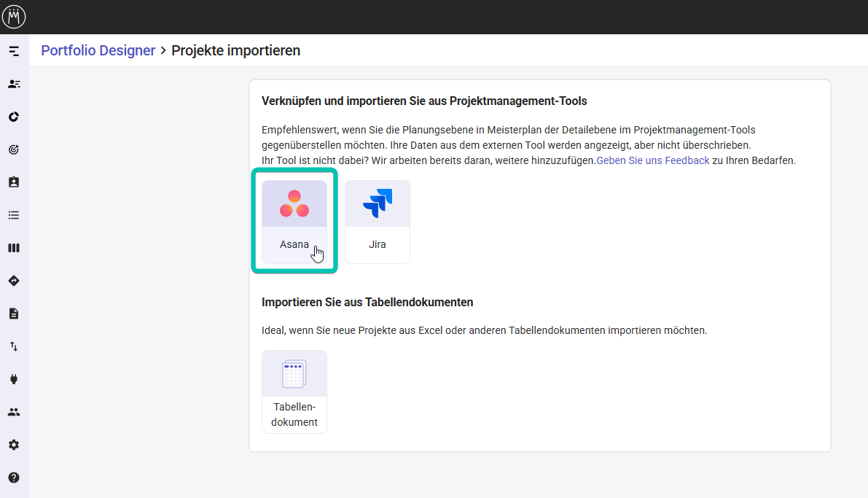Screen dimensions: 868x498
Task: Open the Help question mark icon
Action: 13,477
